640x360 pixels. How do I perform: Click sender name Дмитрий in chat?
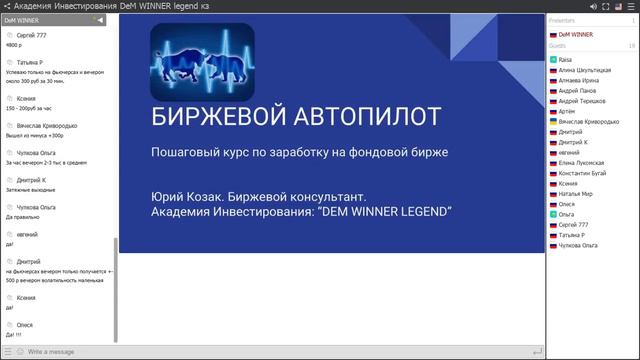click(x=29, y=262)
